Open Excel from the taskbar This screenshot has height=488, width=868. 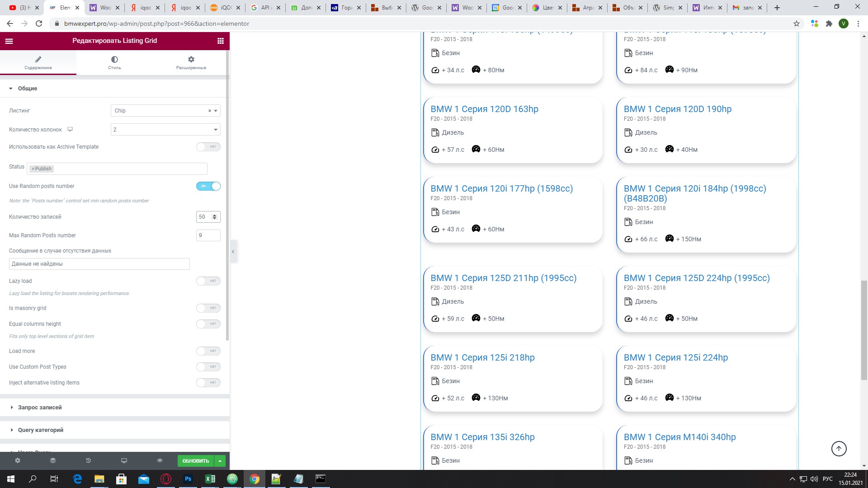tap(210, 479)
